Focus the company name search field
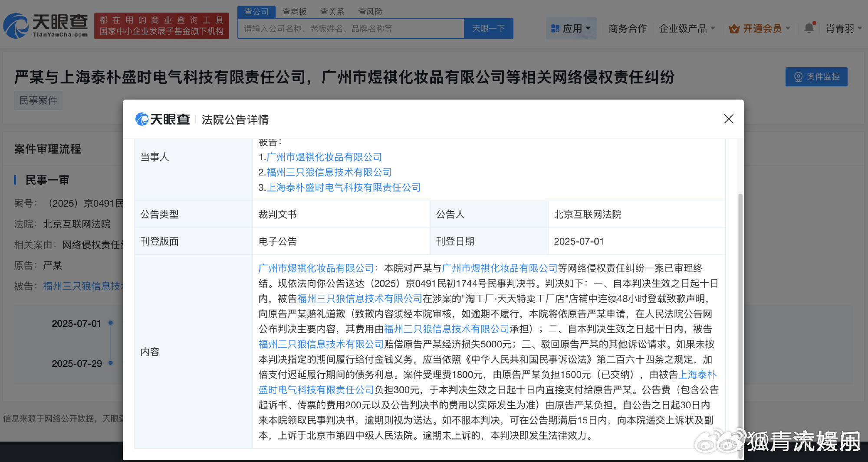 tap(351, 28)
